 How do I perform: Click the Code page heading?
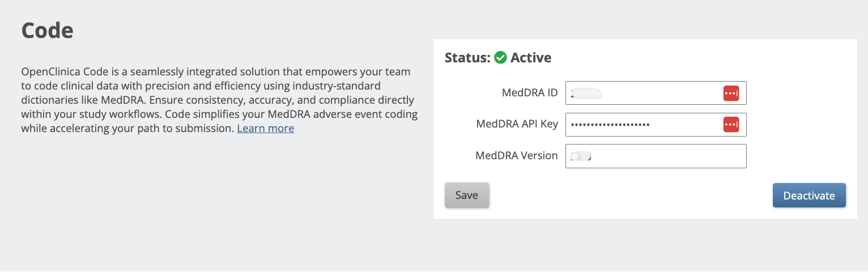47,31
